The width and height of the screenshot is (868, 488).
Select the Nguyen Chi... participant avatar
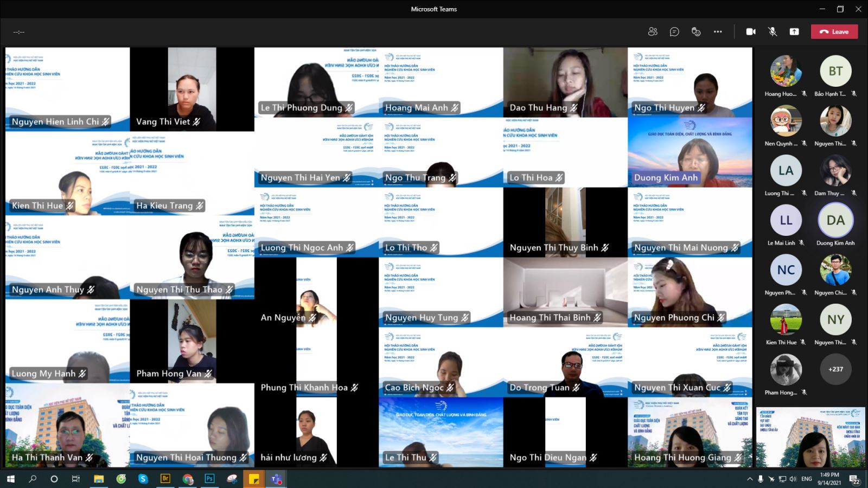(835, 269)
